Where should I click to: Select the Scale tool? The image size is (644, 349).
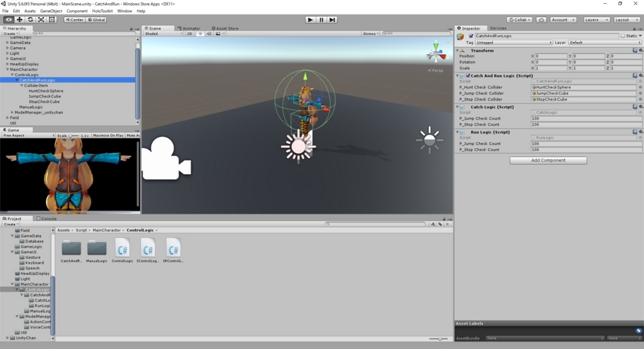[41, 19]
